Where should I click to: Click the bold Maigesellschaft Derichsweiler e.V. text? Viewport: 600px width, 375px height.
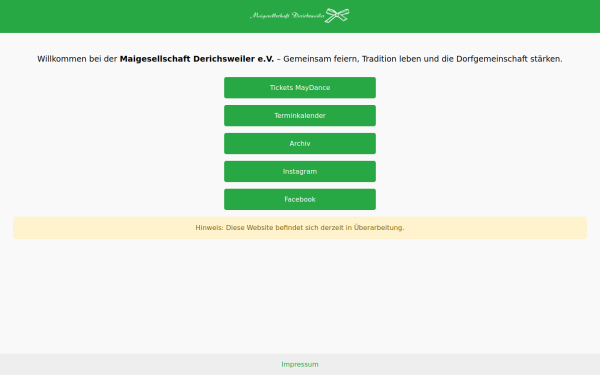pyautogui.click(x=197, y=59)
